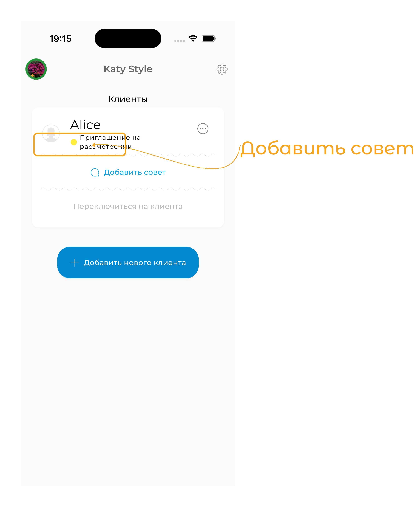Select the Alice client name
Viewport: 420px width, 507px height.
(86, 125)
